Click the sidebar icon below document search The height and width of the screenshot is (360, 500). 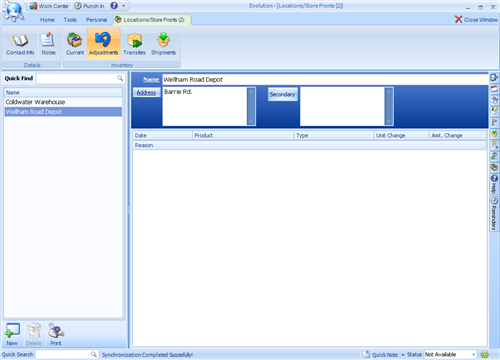[494, 156]
